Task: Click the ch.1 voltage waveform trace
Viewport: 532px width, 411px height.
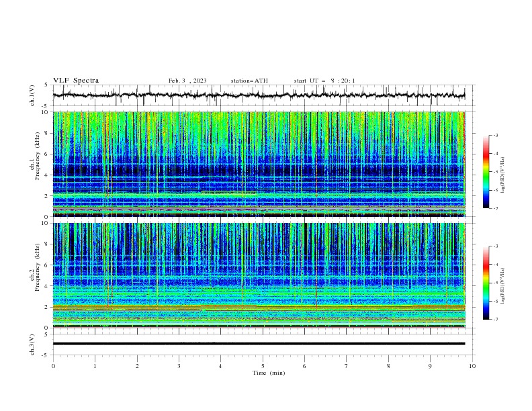Action: pos(259,95)
